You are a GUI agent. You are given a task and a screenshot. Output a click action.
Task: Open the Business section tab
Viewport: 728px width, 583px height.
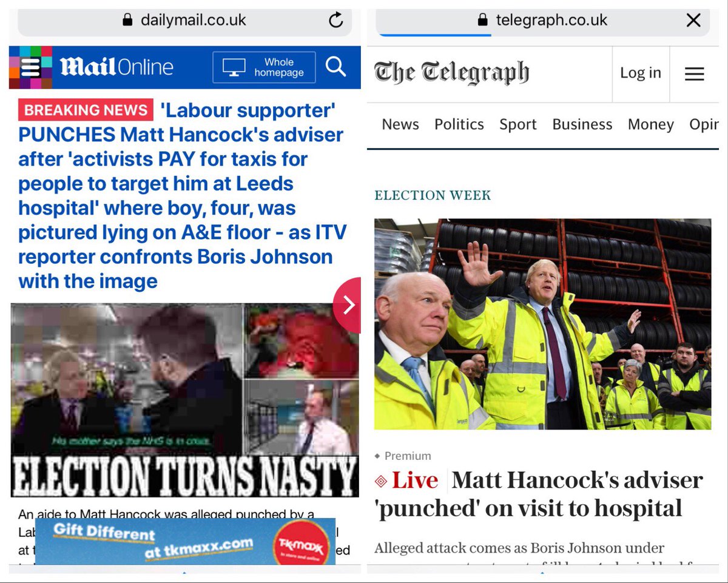coord(582,124)
